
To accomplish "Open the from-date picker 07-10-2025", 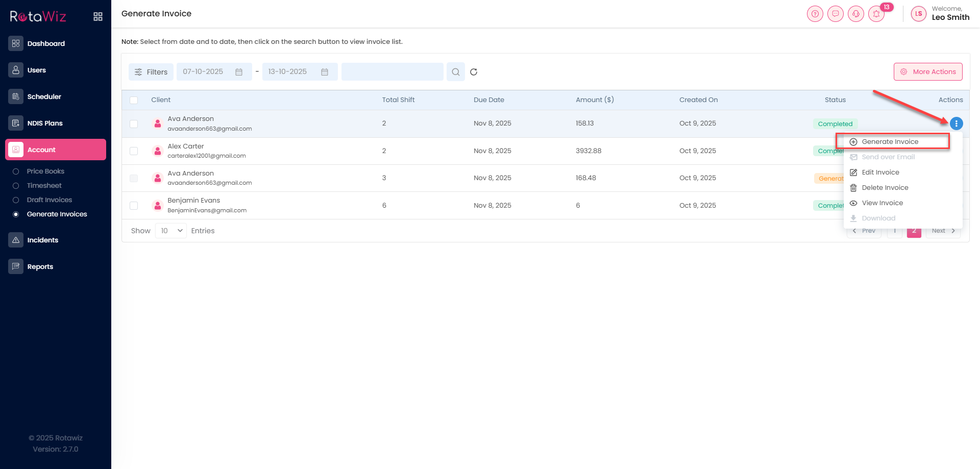I will click(x=214, y=72).
